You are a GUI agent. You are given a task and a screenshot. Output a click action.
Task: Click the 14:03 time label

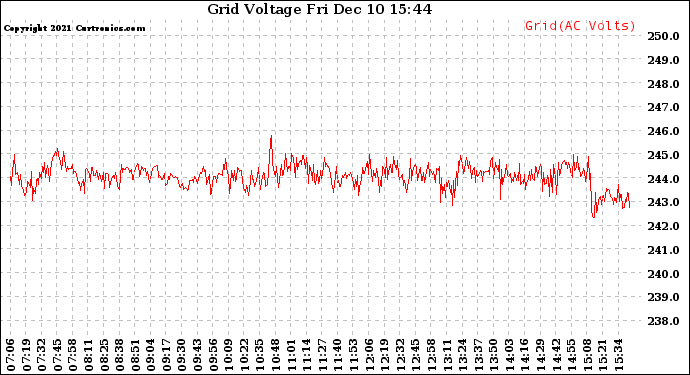(510, 355)
